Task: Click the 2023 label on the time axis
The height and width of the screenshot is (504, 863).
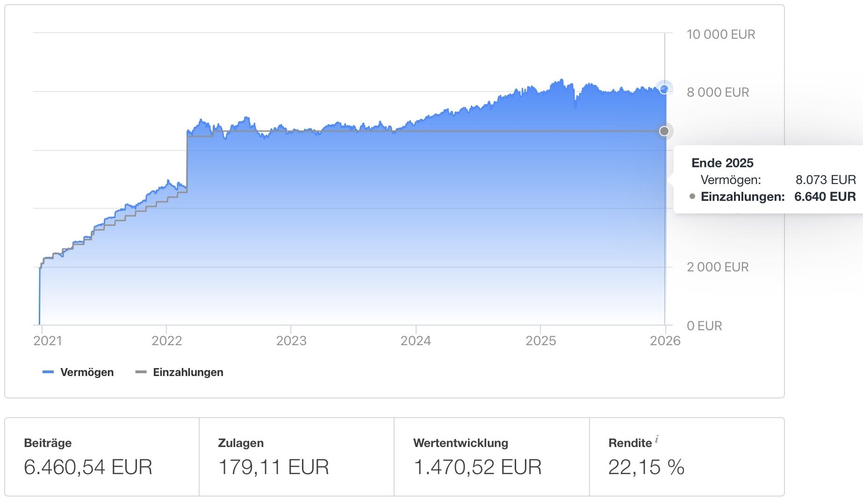Action: [291, 341]
